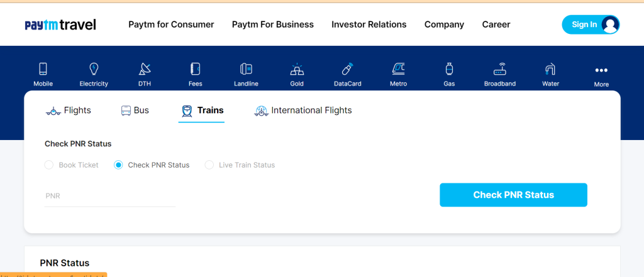Select the Electricity bill bulb icon
Screen dimensions: 644x277
point(94,69)
